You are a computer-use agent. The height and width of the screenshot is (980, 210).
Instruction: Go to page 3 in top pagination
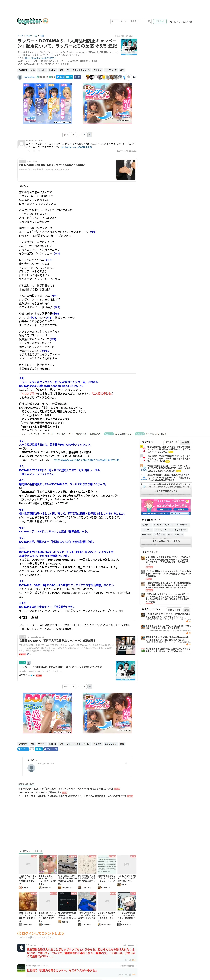pos(84,135)
